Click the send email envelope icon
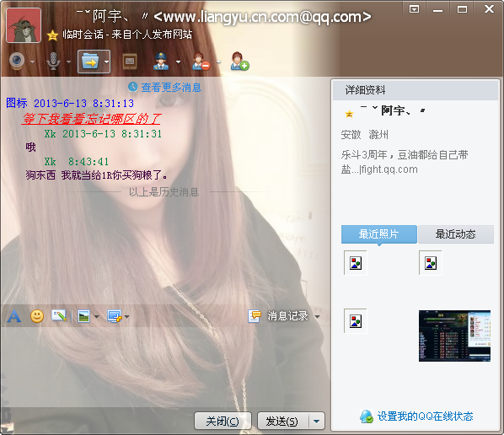This screenshot has width=504, height=435. (x=130, y=61)
